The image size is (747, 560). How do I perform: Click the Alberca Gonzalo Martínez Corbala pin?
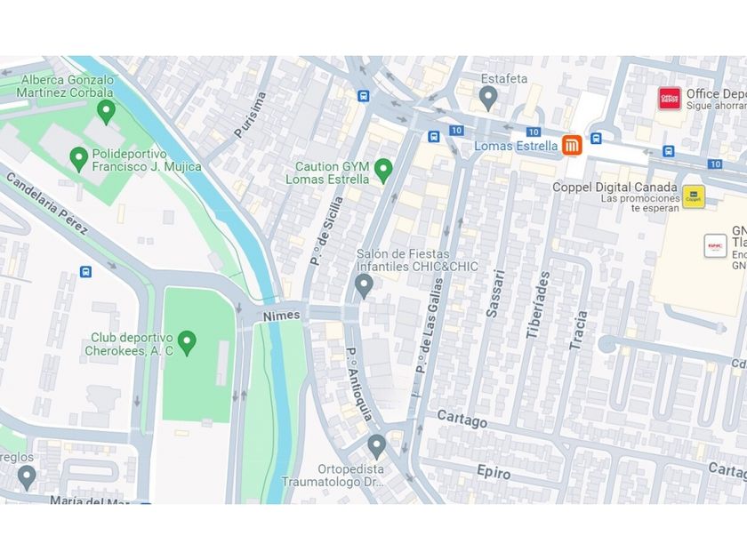[x=106, y=113]
